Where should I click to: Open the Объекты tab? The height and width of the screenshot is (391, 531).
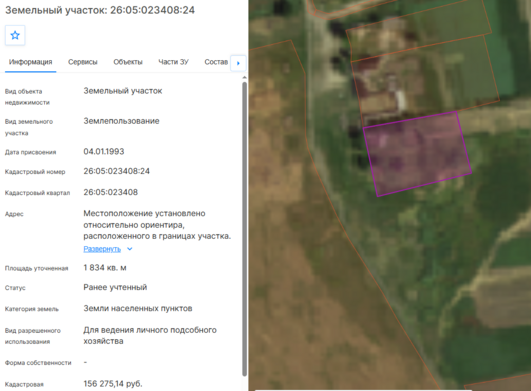[128, 62]
